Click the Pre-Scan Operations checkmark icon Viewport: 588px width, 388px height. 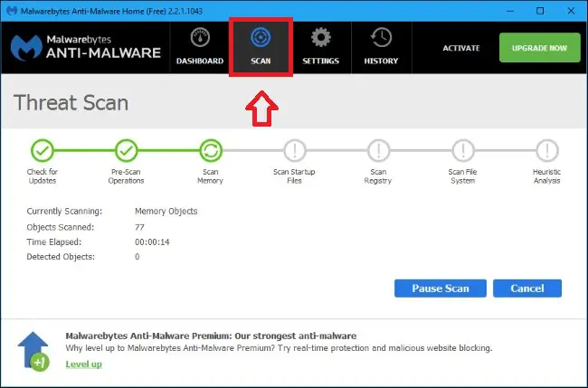(x=127, y=151)
